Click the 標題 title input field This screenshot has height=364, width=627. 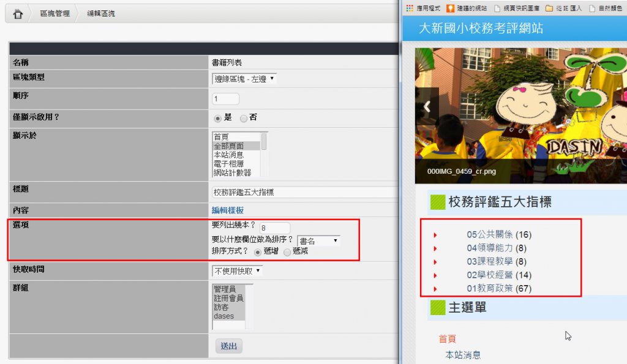pos(303,192)
